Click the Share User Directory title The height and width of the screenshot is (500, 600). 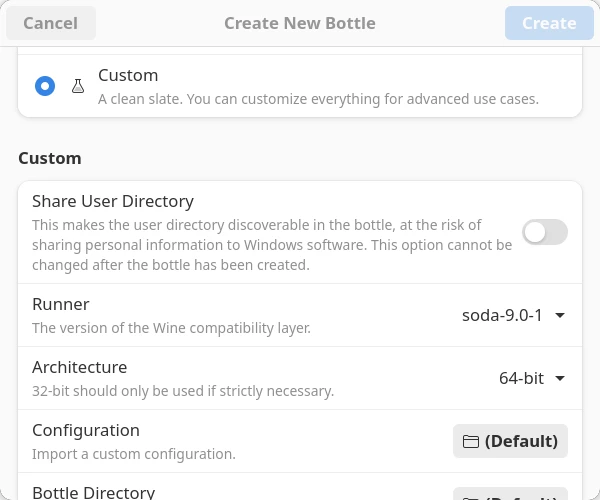pos(113,201)
